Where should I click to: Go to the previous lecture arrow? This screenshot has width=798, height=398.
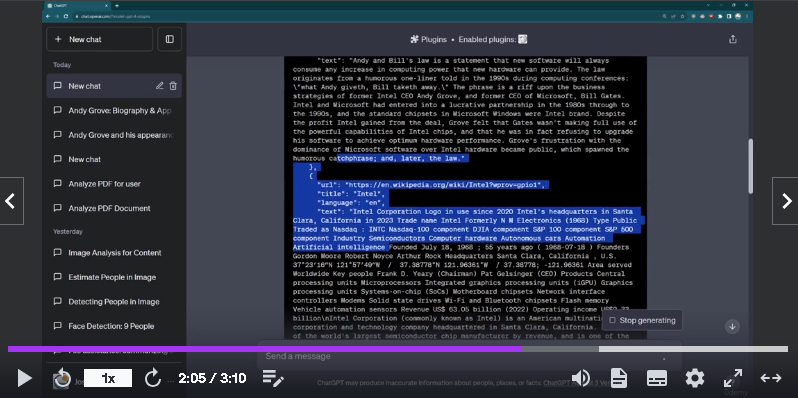click(11, 201)
